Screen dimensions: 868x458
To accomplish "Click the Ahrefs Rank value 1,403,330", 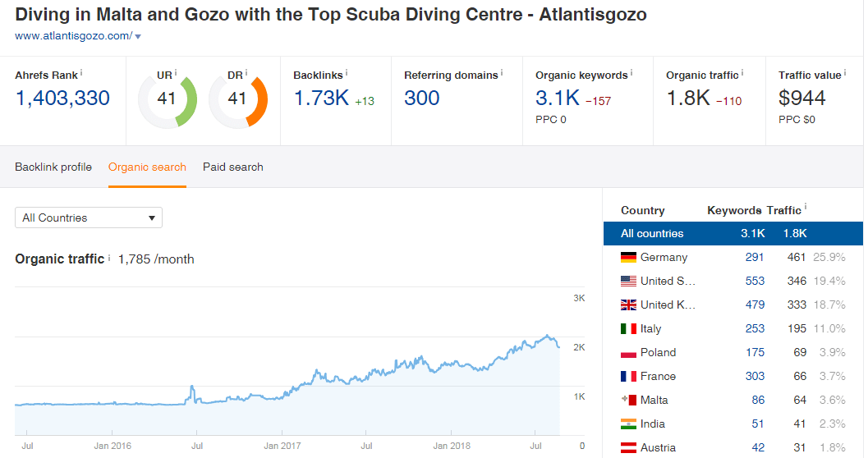I will (62, 98).
